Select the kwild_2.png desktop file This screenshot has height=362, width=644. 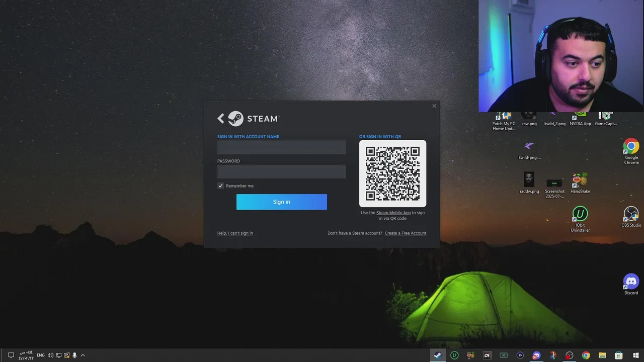[x=554, y=120]
